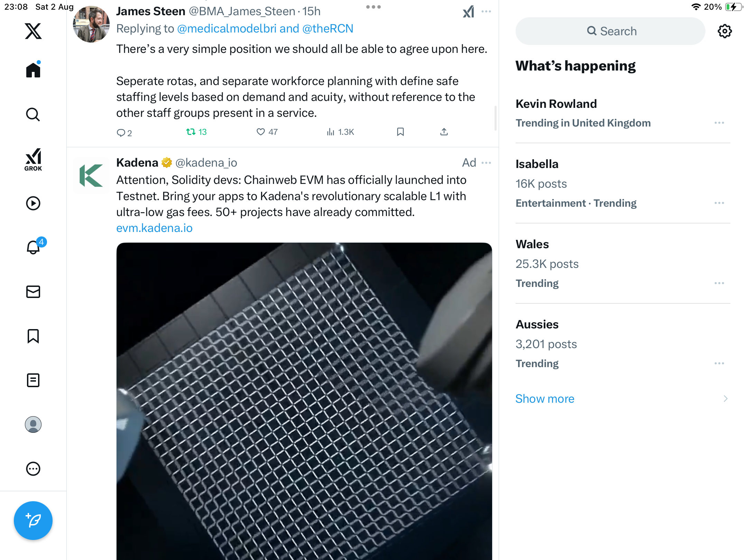Screen dimensions: 747x560
Task: Click Show more under trends
Action: tap(545, 399)
